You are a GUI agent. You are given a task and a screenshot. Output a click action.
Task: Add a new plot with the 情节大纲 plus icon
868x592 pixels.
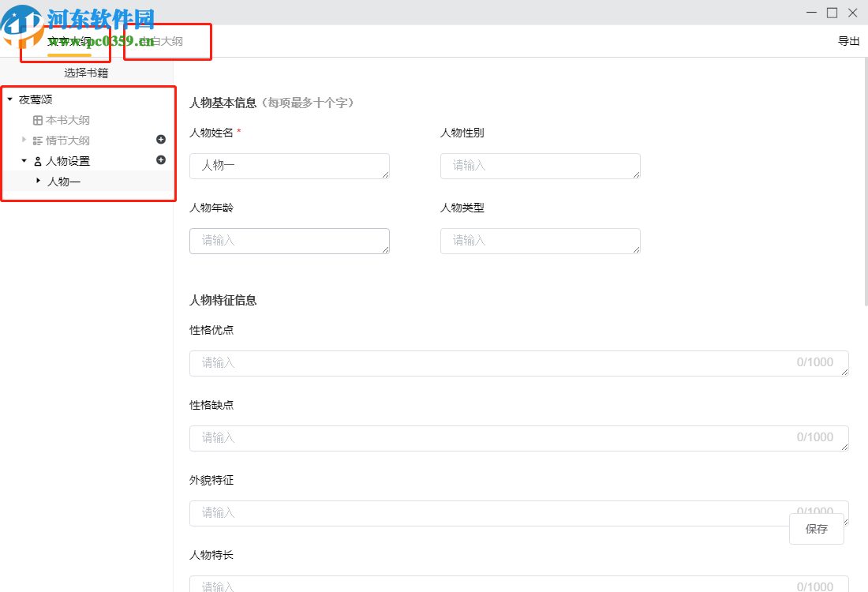tap(160, 140)
